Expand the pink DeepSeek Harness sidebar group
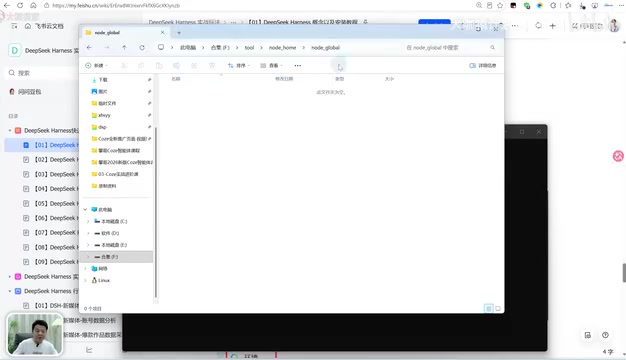 [x=10, y=277]
